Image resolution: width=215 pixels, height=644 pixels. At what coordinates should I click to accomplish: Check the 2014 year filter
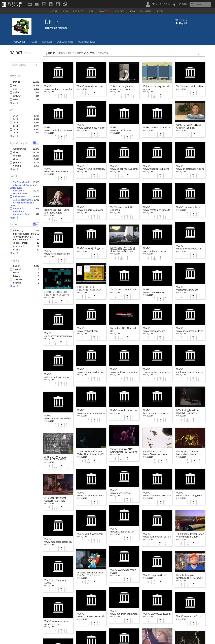[x=11, y=126]
